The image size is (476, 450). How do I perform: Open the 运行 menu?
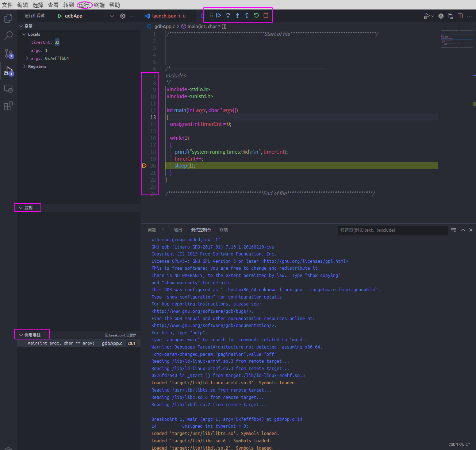(x=84, y=5)
